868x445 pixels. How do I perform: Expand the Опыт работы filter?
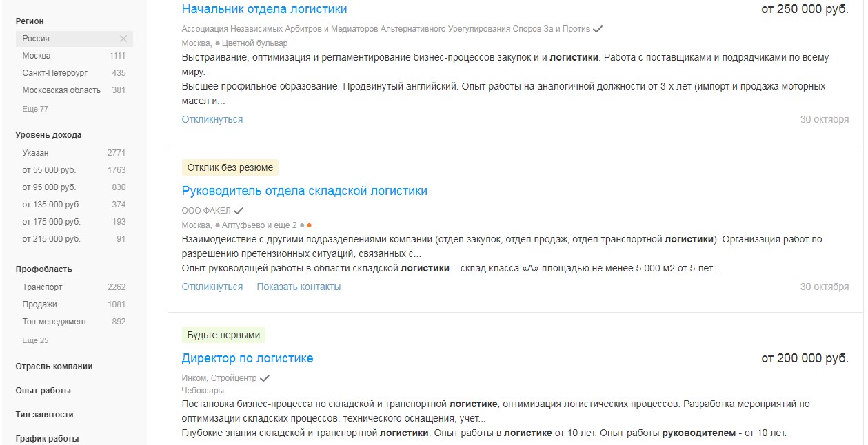tap(43, 391)
